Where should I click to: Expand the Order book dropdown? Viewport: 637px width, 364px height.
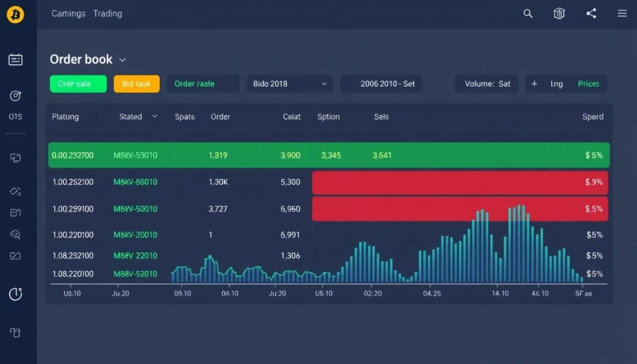122,60
